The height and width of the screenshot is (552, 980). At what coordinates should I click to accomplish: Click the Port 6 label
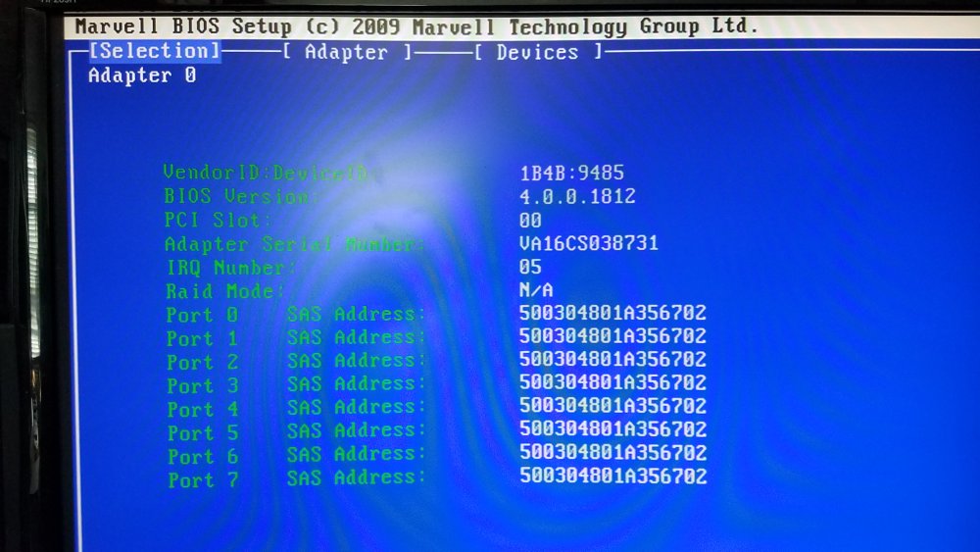tap(203, 456)
